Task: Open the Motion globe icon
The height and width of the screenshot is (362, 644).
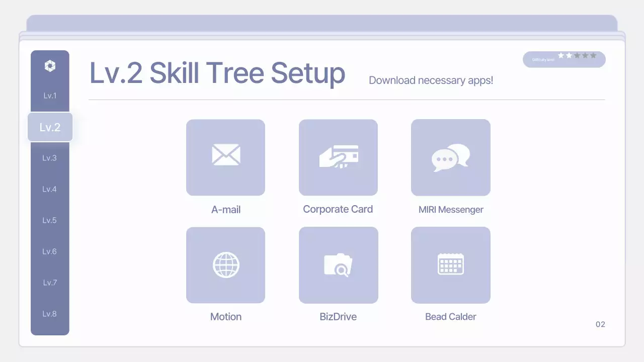Action: (225, 265)
